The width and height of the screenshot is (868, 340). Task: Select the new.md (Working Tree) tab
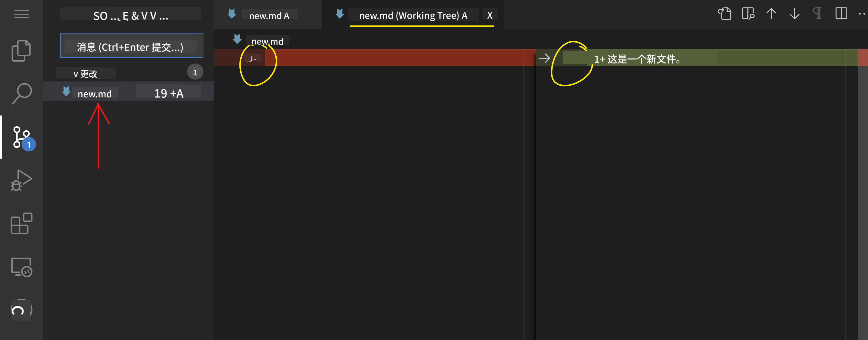(x=413, y=16)
